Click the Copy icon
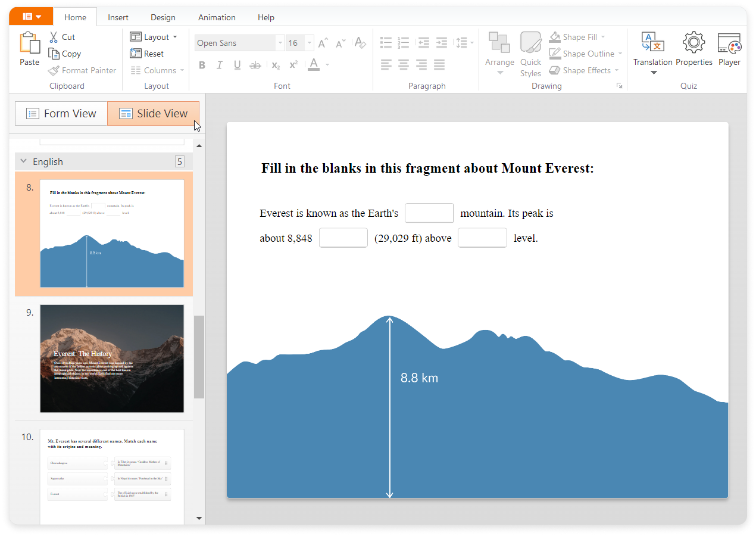756x536 pixels. tap(54, 54)
